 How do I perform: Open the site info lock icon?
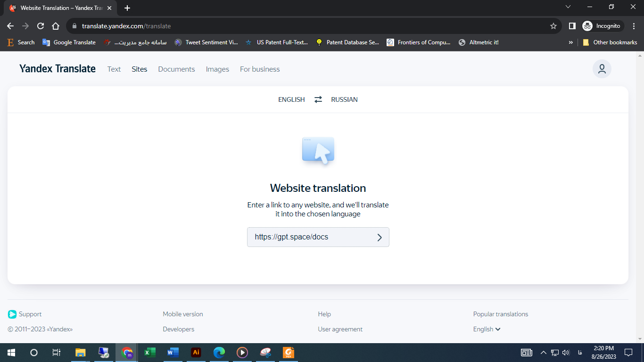click(74, 26)
